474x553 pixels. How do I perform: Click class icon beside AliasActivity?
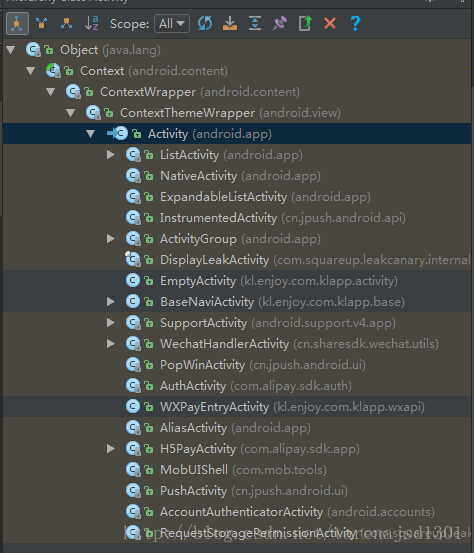click(x=133, y=427)
